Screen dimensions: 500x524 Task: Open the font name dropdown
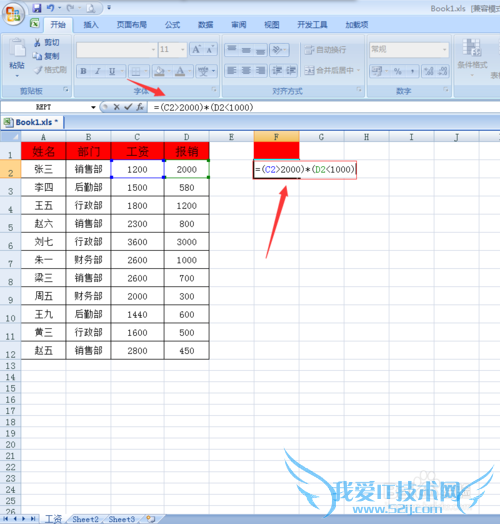point(153,50)
